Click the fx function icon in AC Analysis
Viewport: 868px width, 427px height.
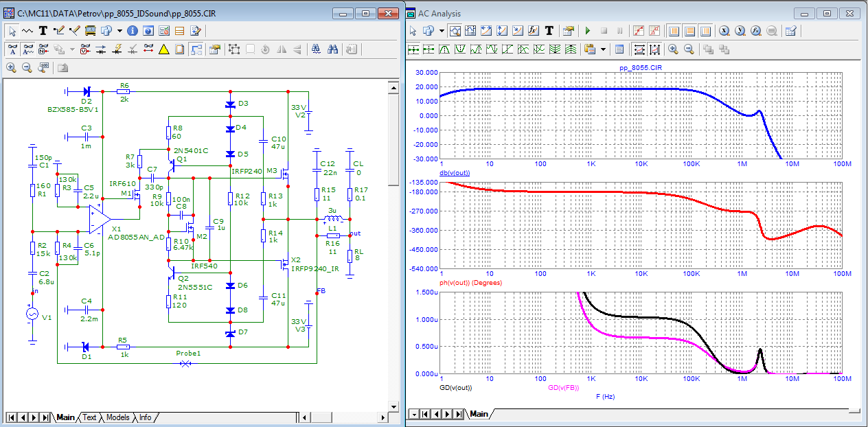point(534,31)
